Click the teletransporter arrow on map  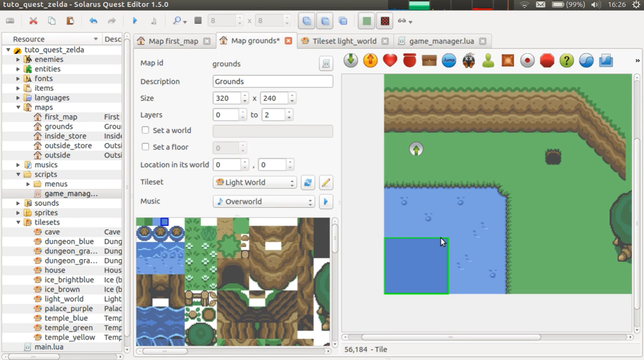tap(416, 149)
